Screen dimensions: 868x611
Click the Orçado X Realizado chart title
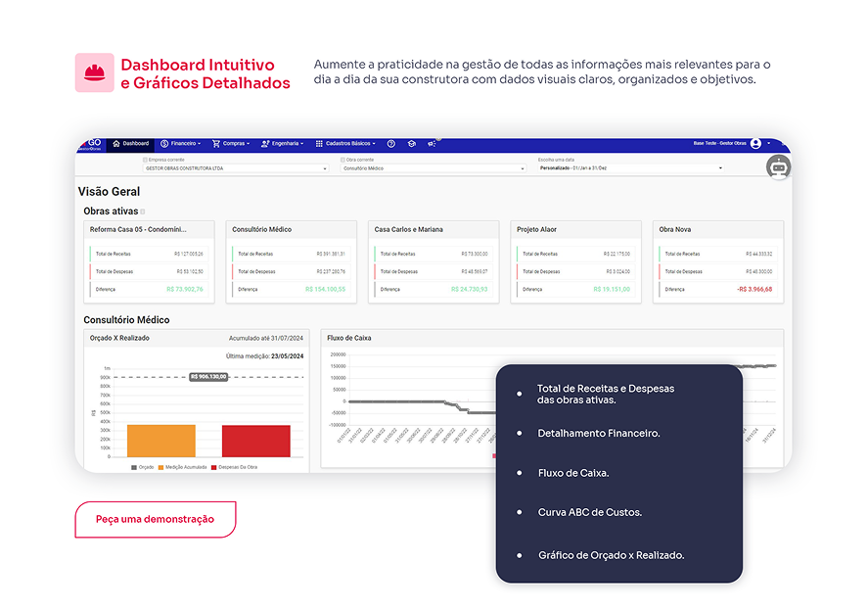click(x=119, y=338)
